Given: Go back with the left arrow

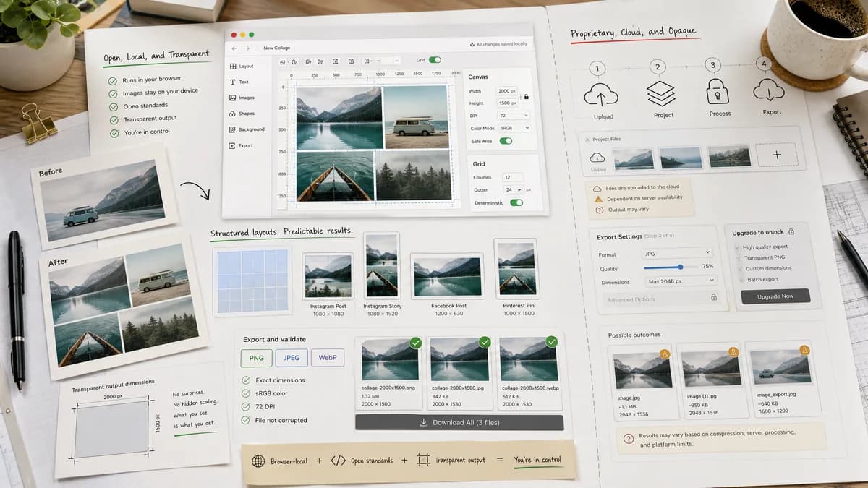Looking at the screenshot, I should [x=234, y=48].
